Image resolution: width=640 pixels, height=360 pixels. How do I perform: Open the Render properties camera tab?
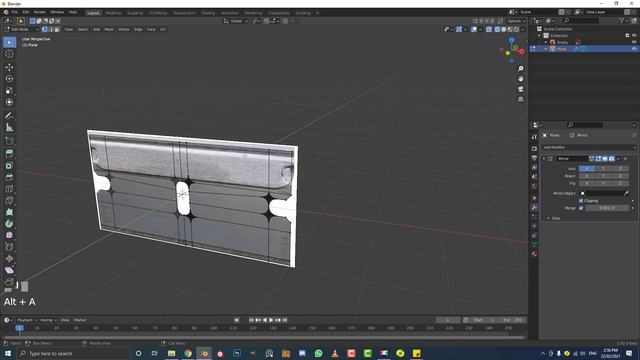[534, 148]
